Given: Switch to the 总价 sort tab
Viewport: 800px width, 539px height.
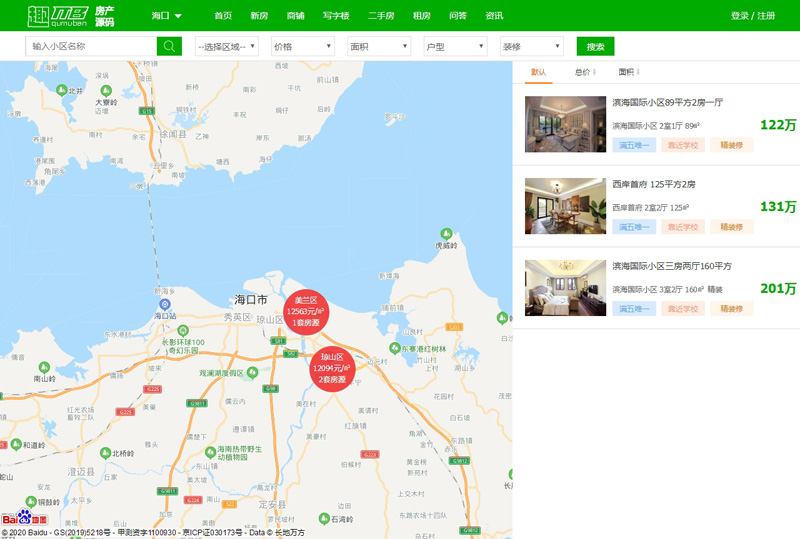Looking at the screenshot, I should click(584, 72).
